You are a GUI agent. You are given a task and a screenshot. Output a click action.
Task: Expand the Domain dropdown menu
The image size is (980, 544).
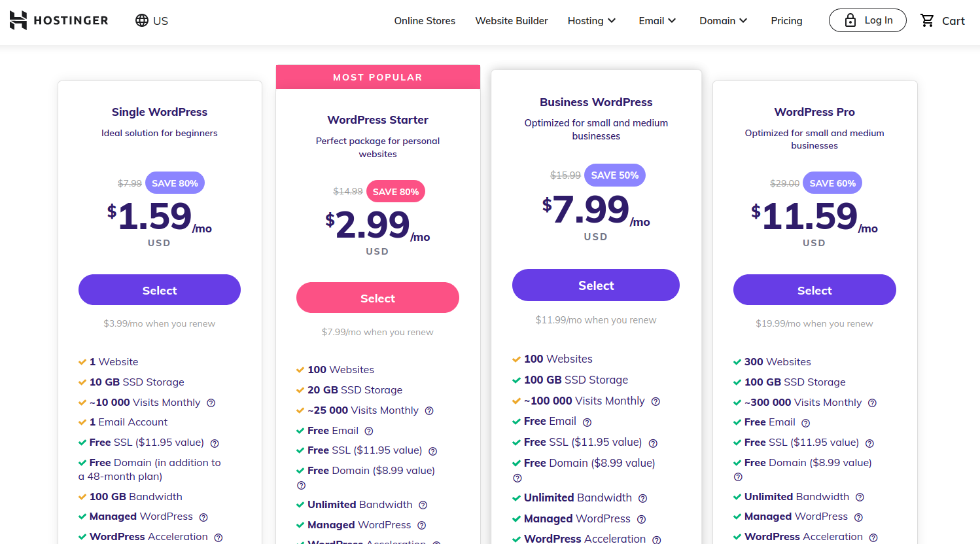tap(723, 20)
